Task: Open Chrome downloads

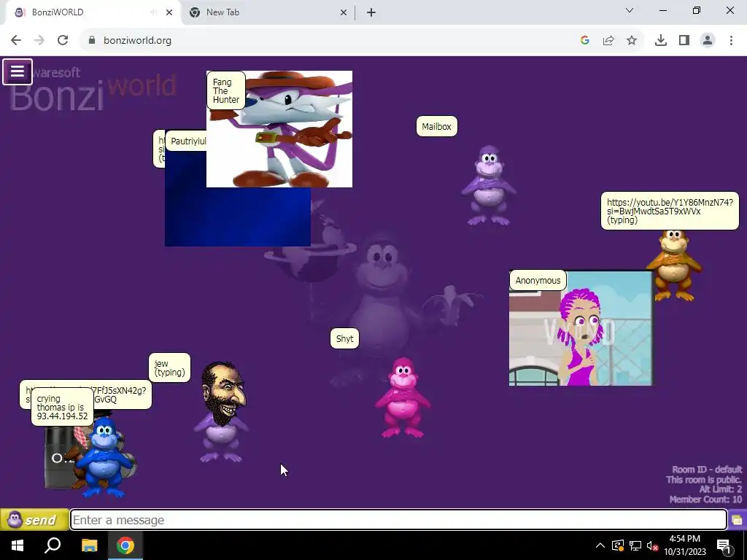Action: [x=661, y=40]
